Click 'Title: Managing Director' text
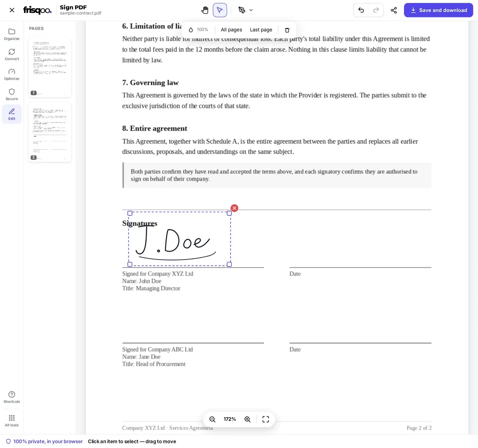 (x=151, y=288)
